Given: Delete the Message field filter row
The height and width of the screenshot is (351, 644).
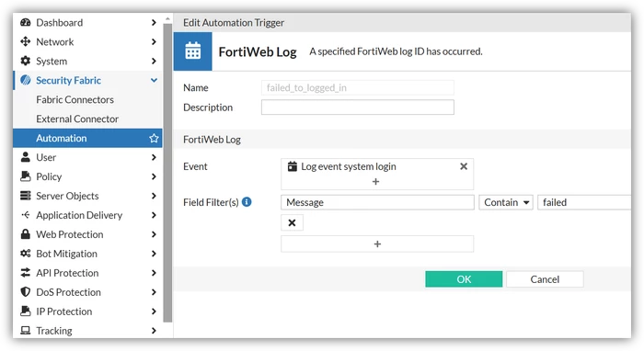Looking at the screenshot, I should point(292,222).
